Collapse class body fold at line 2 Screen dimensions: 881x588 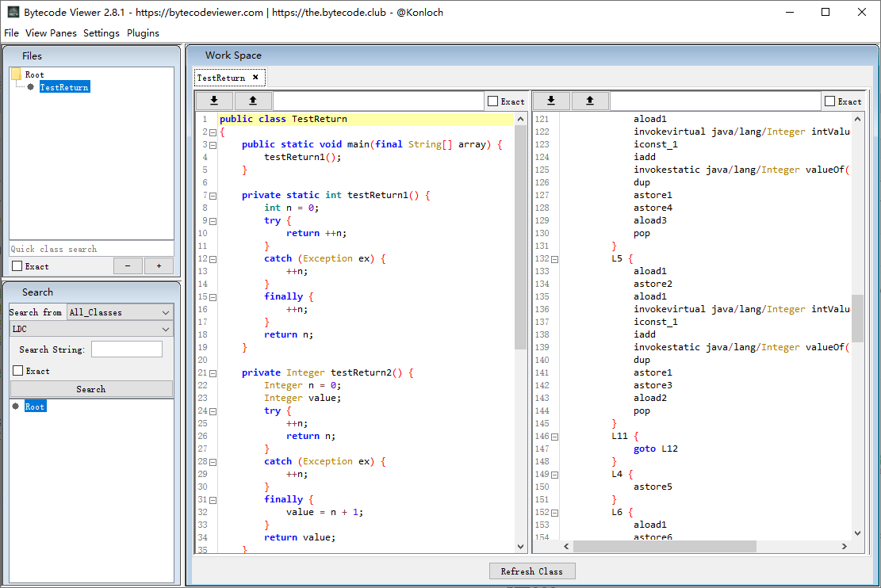point(213,132)
